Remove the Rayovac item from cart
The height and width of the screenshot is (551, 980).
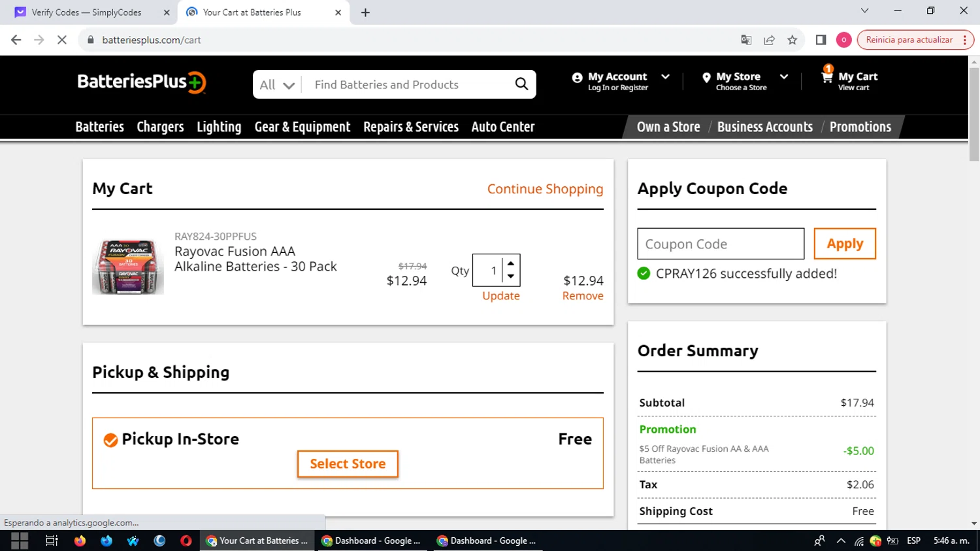pos(583,295)
